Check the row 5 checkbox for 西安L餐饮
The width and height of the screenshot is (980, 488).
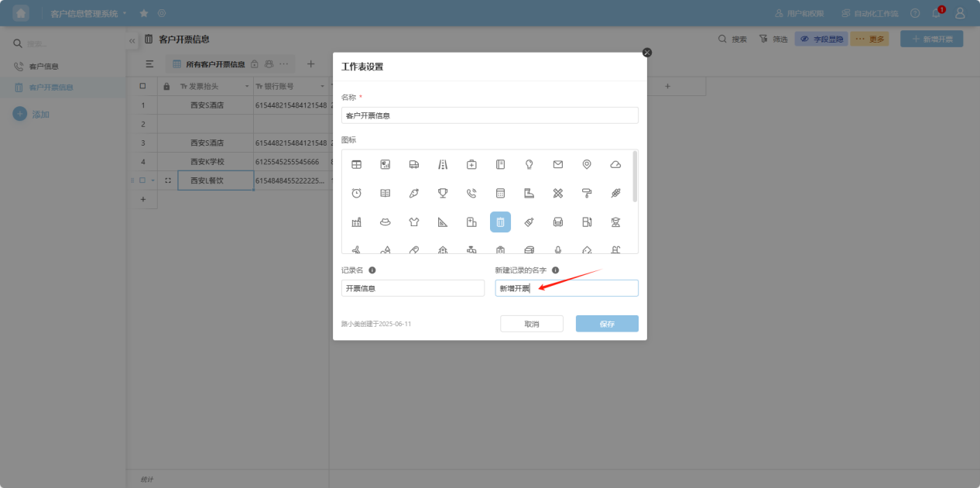point(142,180)
